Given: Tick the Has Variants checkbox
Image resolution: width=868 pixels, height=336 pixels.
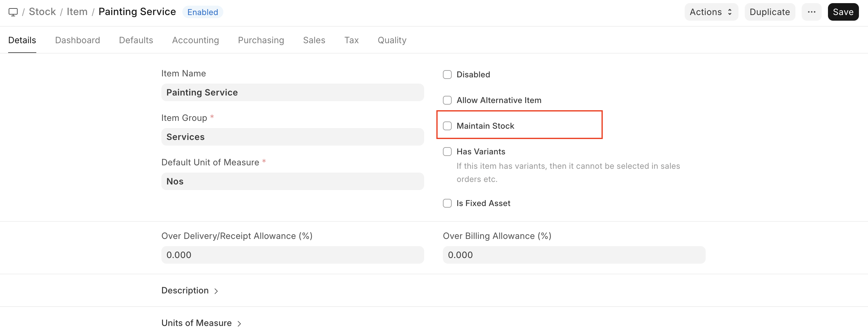Looking at the screenshot, I should [447, 152].
